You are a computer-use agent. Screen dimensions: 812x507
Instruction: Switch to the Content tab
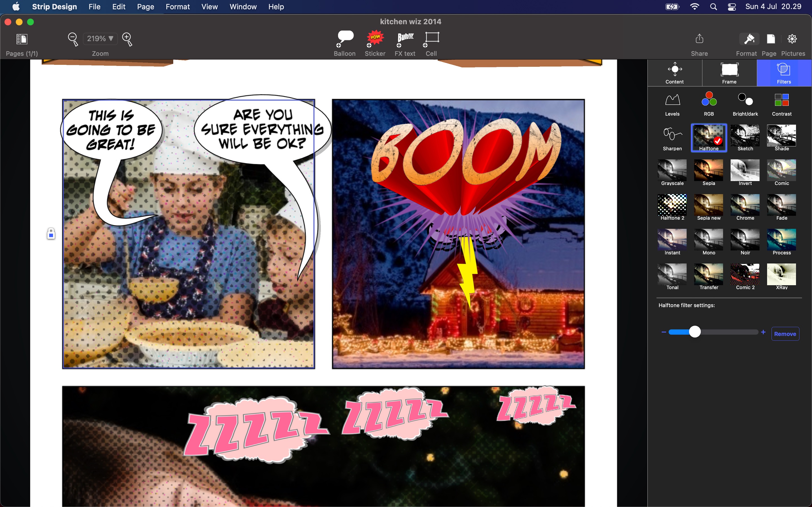(x=674, y=73)
